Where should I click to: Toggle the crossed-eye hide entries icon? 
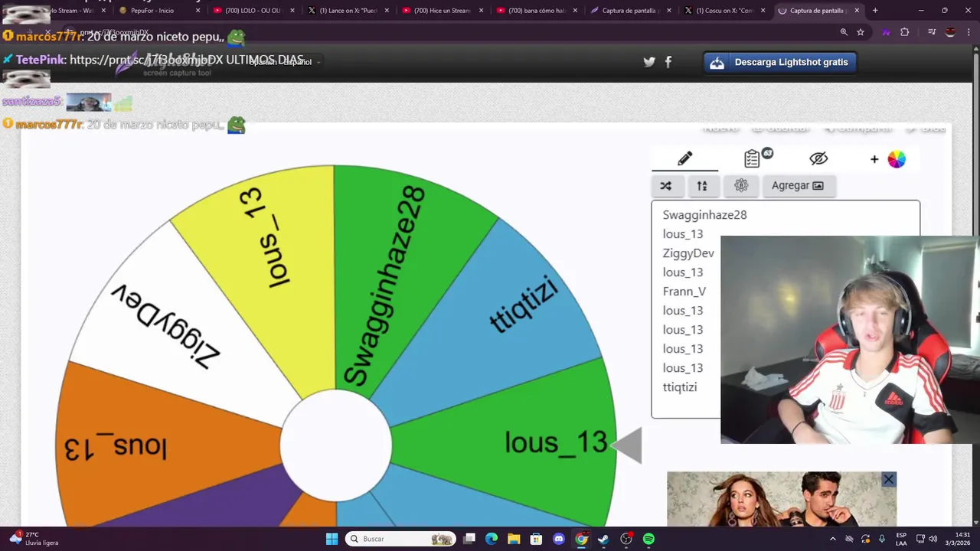818,158
